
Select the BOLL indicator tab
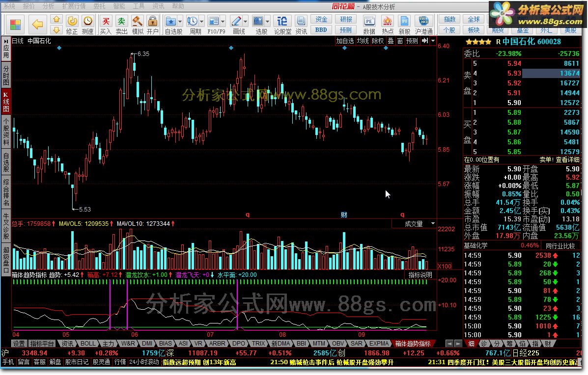(88, 344)
